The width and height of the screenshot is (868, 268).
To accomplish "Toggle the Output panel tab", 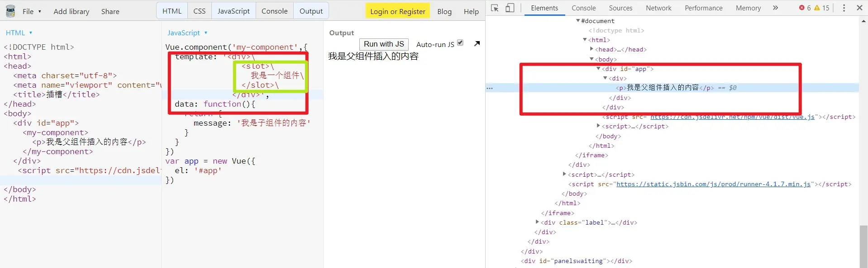I will (x=311, y=11).
